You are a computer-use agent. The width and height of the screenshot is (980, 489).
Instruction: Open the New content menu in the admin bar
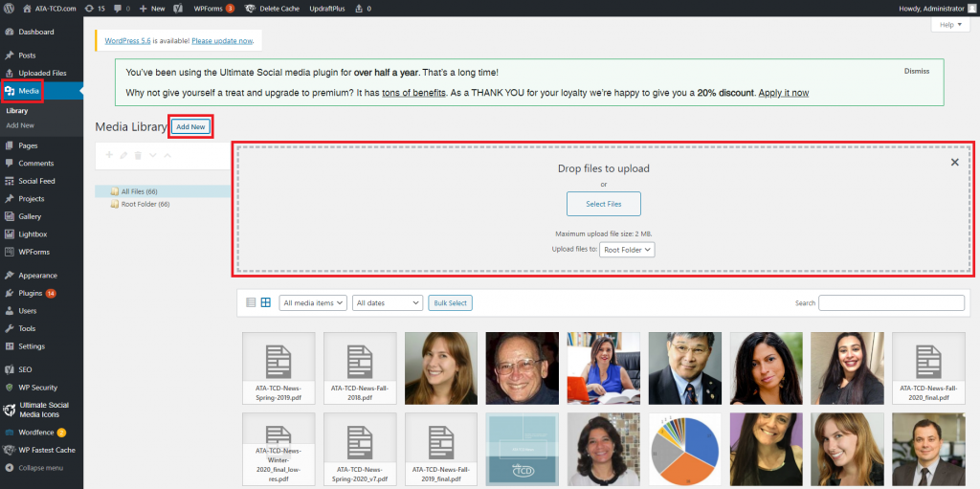click(152, 9)
